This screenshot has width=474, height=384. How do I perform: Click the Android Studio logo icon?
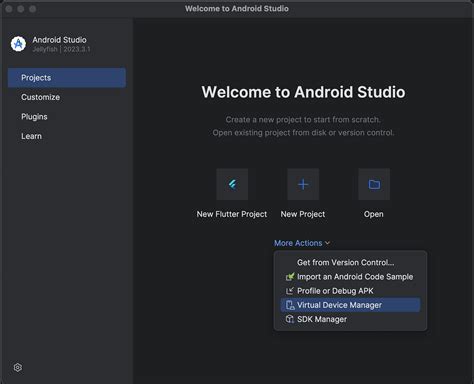click(x=18, y=44)
